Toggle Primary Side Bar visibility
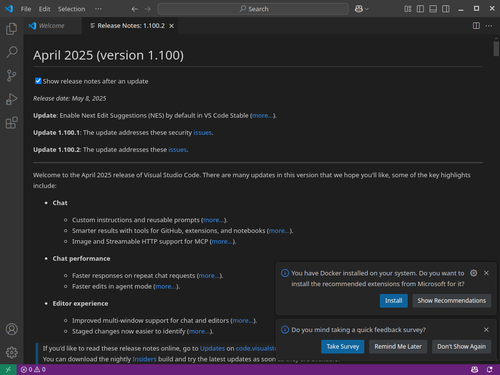Screen dimensions: 500x375 coord(420,9)
